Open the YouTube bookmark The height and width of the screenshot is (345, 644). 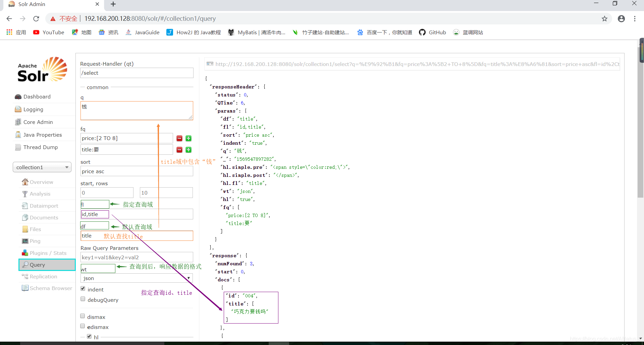pyautogui.click(x=49, y=32)
